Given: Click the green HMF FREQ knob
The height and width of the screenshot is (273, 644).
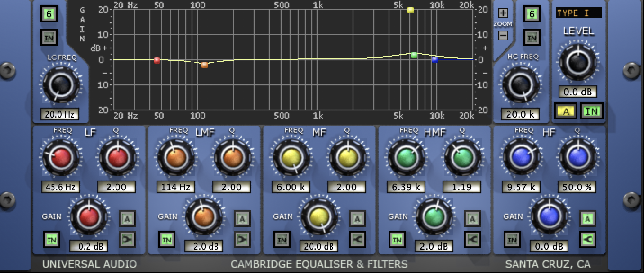Looking at the screenshot, I should 407,157.
